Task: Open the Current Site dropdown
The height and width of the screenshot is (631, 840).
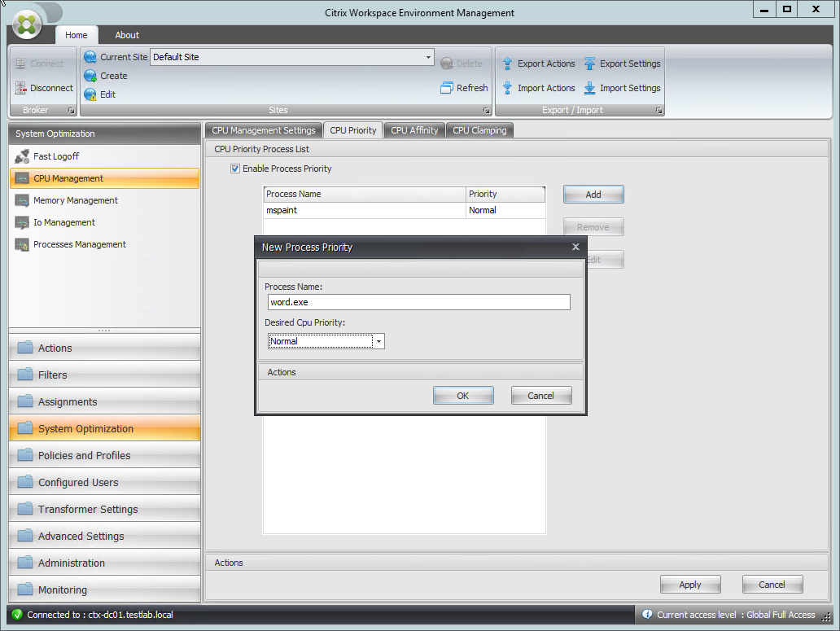Action: (428, 57)
